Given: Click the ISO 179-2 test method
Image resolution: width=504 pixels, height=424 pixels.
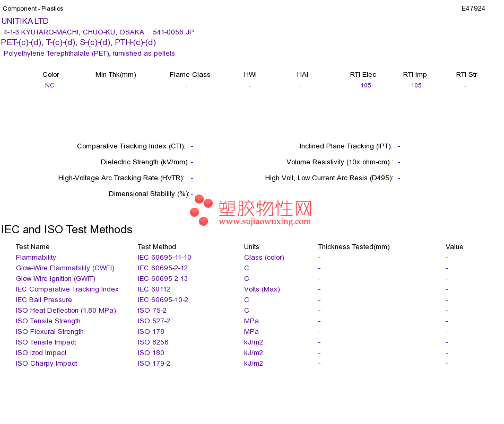Looking at the screenshot, I should [154, 364].
